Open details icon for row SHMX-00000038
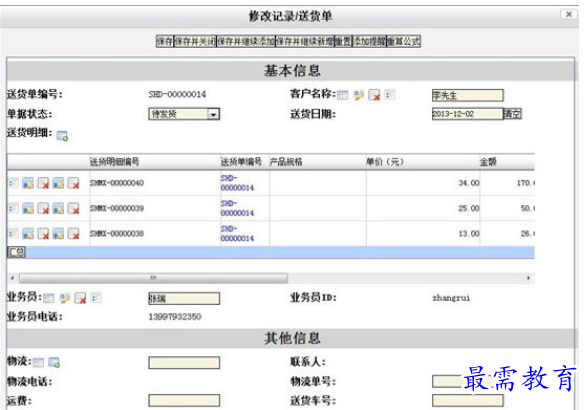This screenshot has width=585, height=410. (x=13, y=234)
